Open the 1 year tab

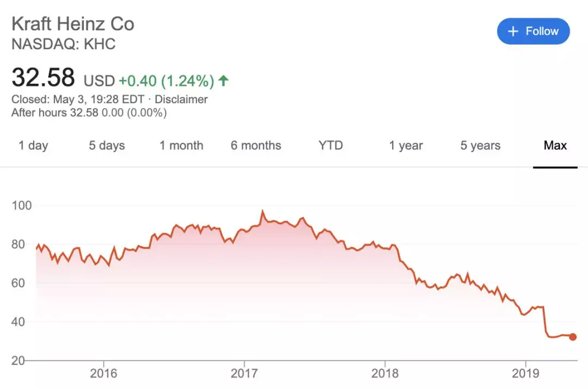(406, 146)
